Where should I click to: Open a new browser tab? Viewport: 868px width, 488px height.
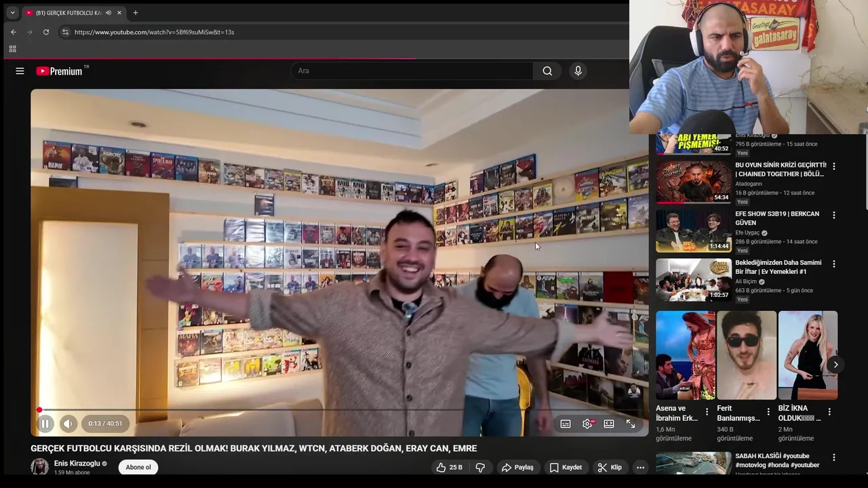[x=135, y=12]
